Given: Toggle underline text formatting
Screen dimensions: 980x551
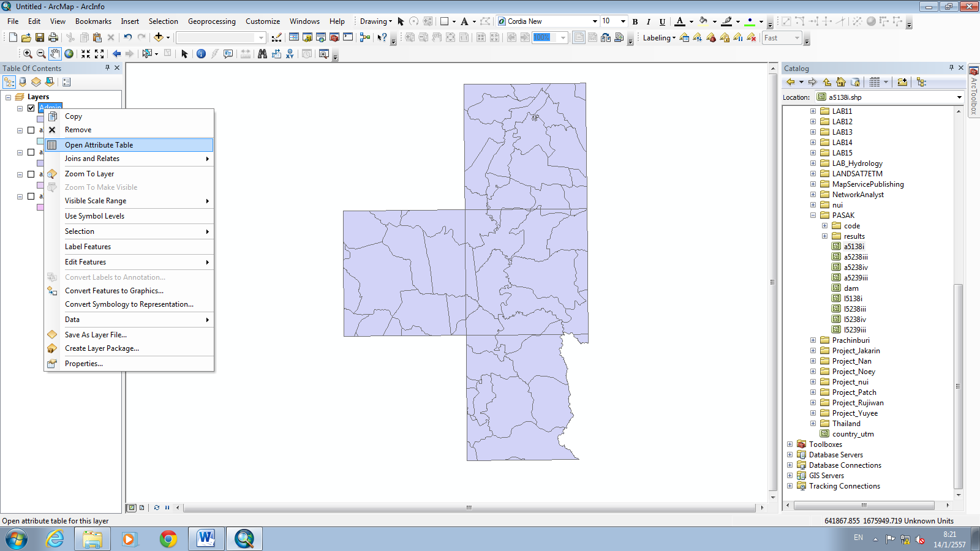Looking at the screenshot, I should [662, 21].
